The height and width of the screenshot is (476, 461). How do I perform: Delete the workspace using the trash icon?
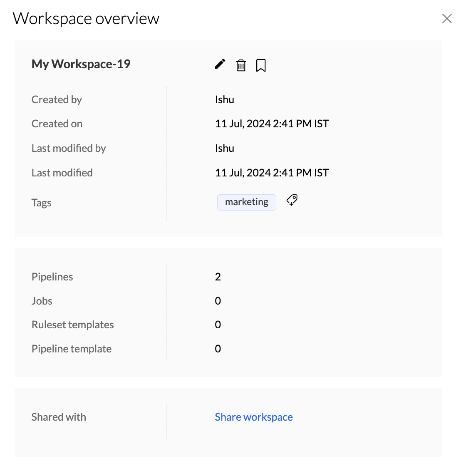(241, 65)
